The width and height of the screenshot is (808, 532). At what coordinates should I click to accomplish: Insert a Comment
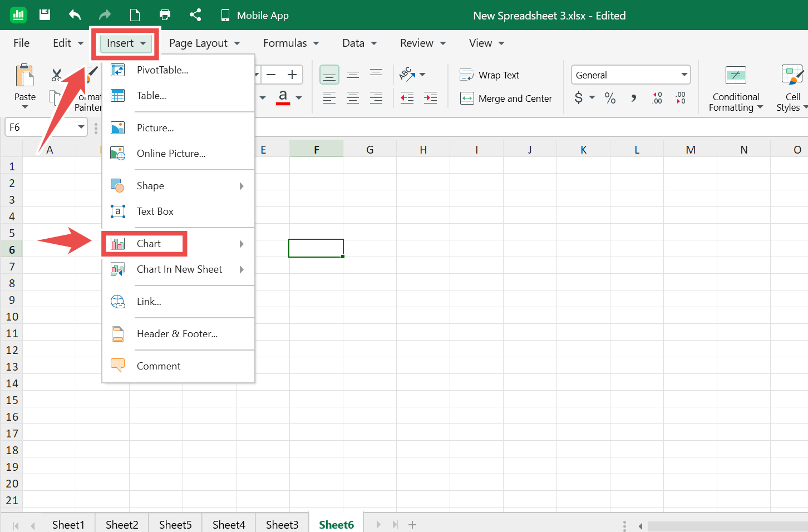pos(179,366)
